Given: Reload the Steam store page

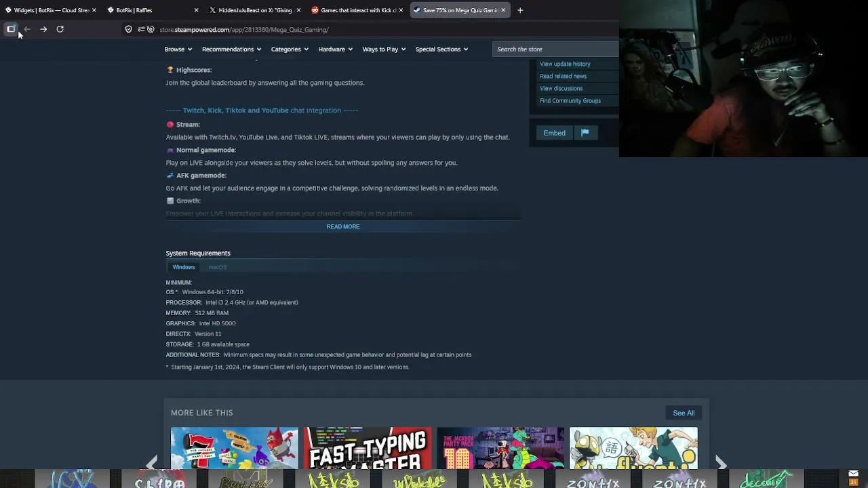Looking at the screenshot, I should coord(60,29).
